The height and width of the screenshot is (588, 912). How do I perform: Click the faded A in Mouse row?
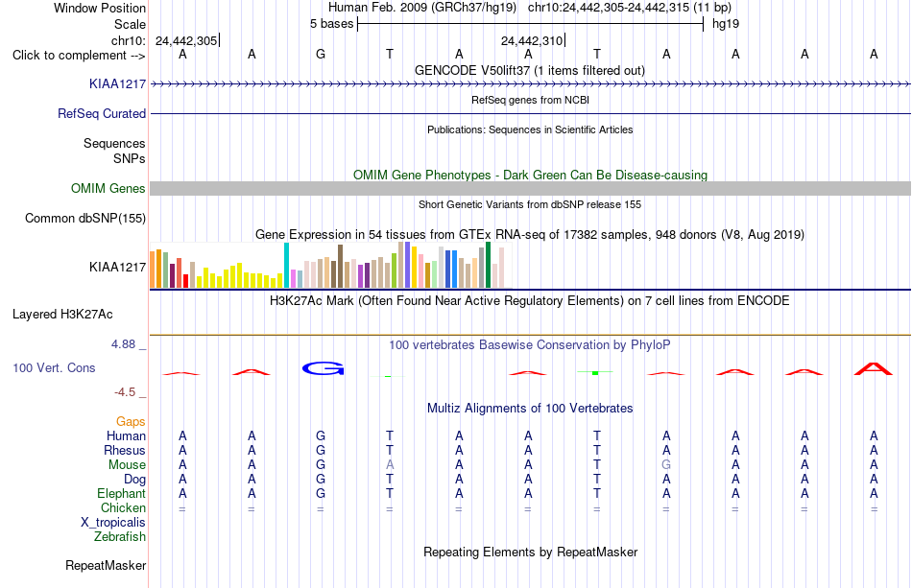[x=390, y=465]
